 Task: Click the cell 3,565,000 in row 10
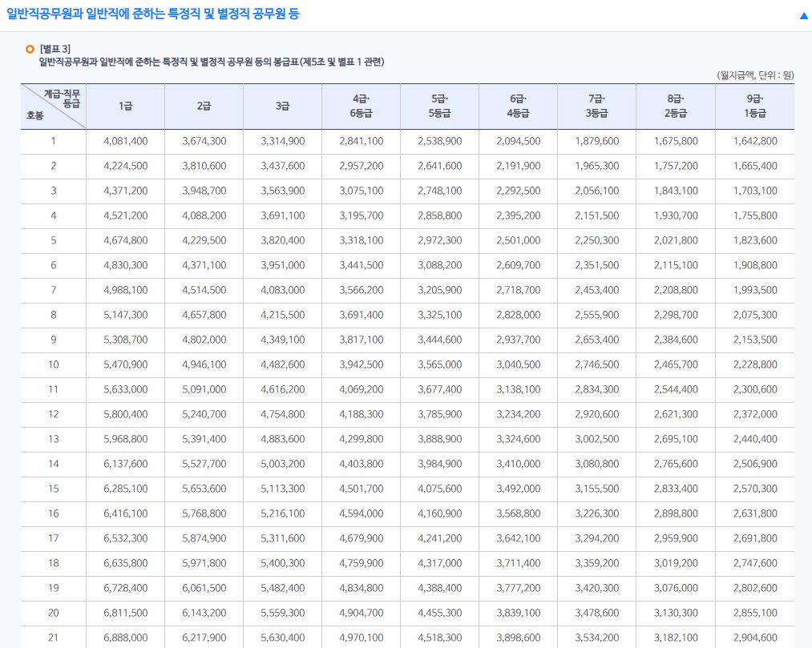click(x=439, y=365)
